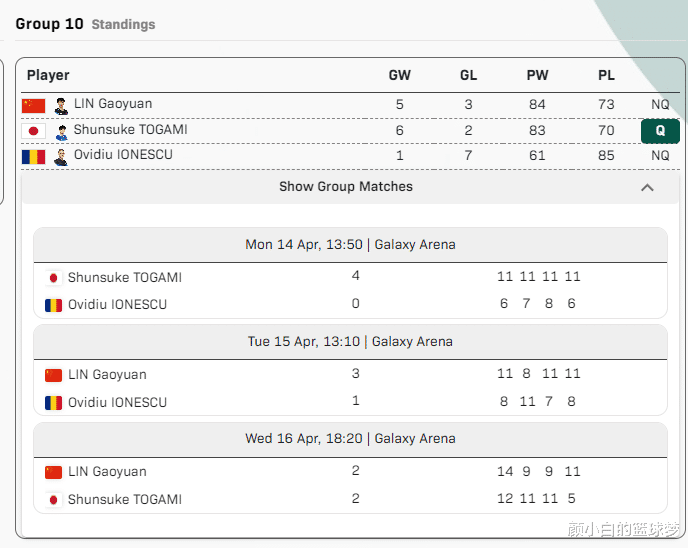Collapse group matches with the chevron arrow
The height and width of the screenshot is (548, 688).
(647, 187)
